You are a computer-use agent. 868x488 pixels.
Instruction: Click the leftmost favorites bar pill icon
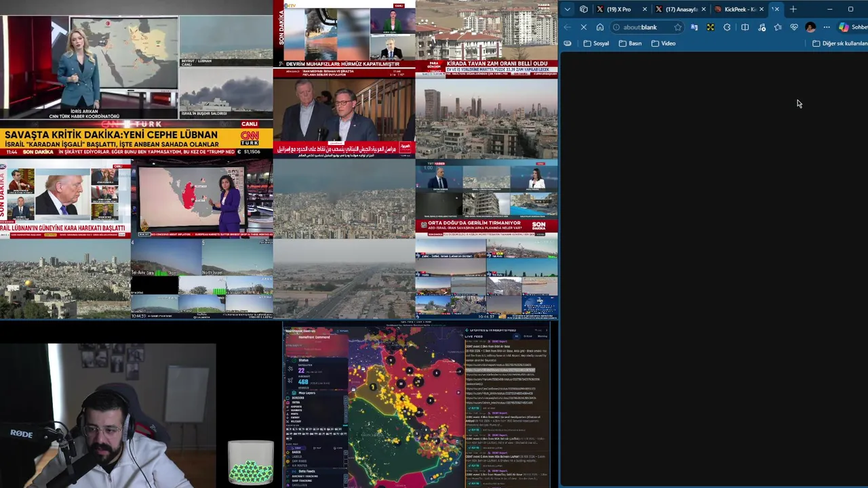(568, 43)
